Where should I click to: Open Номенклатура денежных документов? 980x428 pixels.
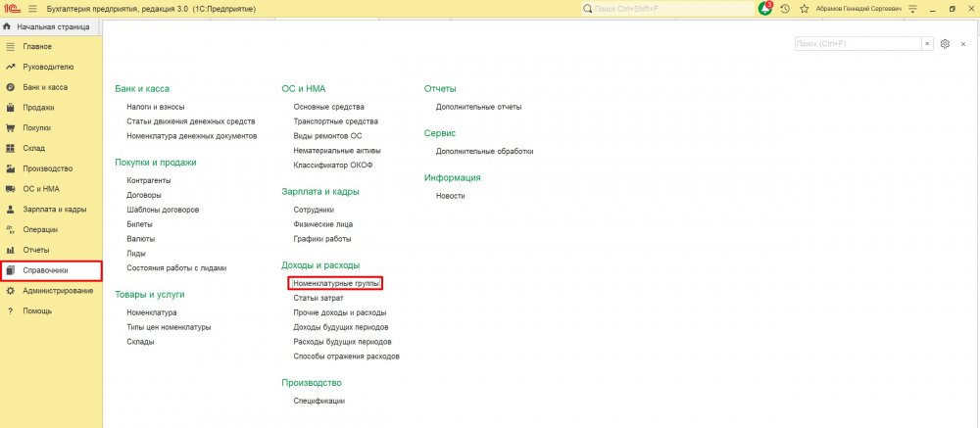pos(192,135)
